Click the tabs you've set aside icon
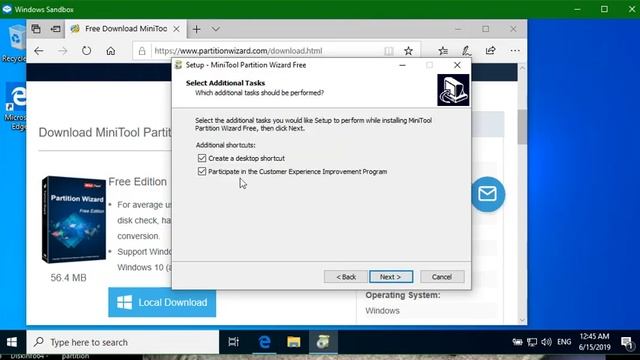Viewport: 640px width, 360px height. [x=36, y=29]
